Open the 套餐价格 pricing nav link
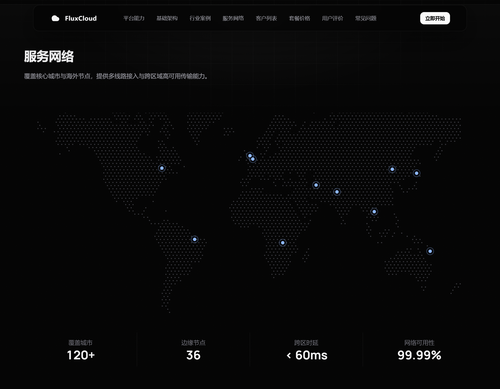This screenshot has width=500, height=389. click(299, 18)
